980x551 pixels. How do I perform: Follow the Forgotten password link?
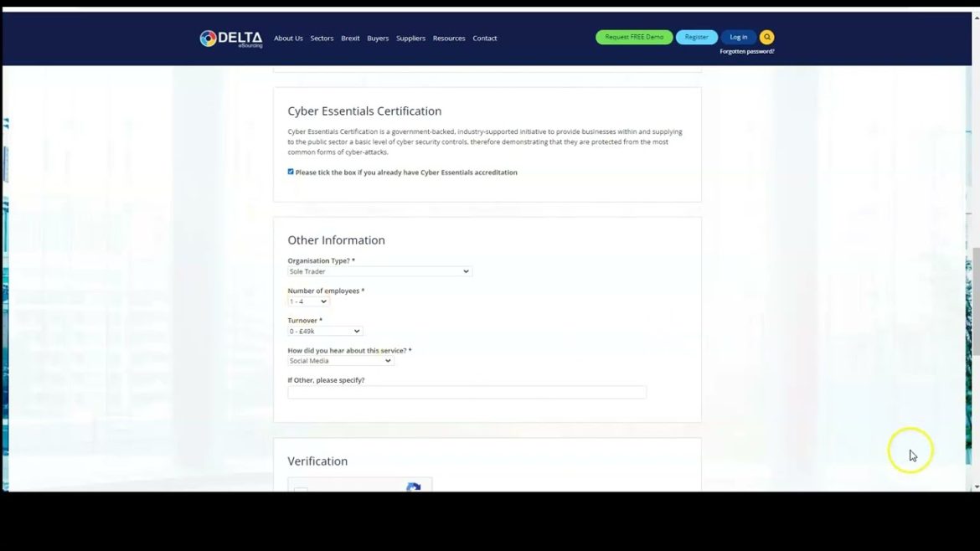tap(747, 51)
